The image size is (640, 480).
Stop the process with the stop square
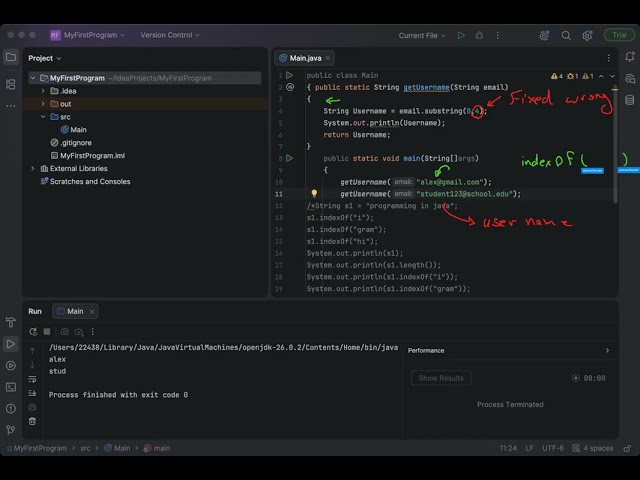(x=47, y=332)
